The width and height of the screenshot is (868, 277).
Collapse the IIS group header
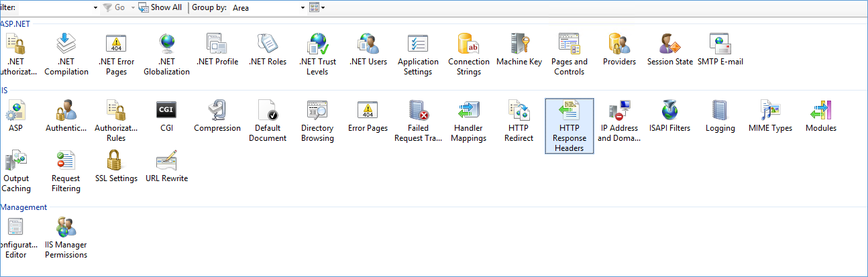pyautogui.click(x=5, y=90)
